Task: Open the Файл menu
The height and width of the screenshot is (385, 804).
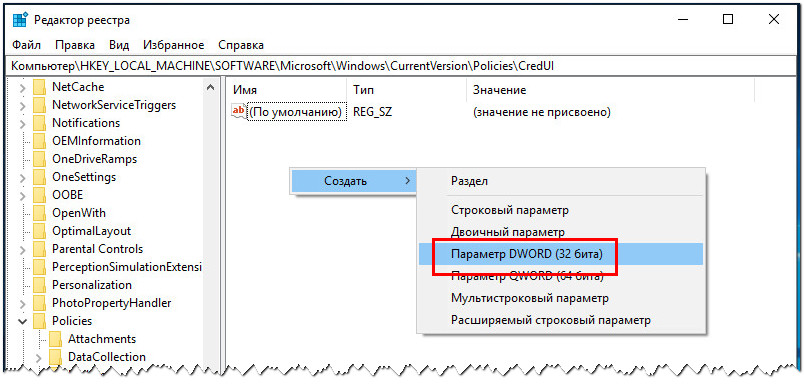Action: coord(26,45)
